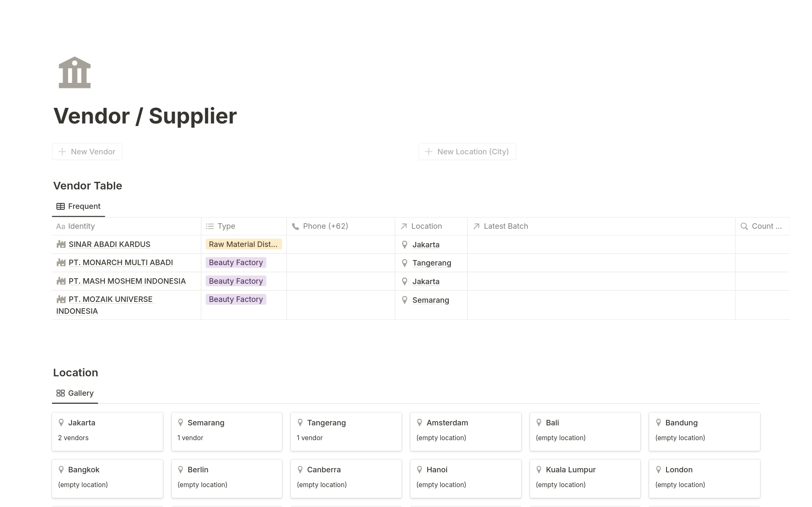Open the Location property header menu
This screenshot has width=812, height=507.
click(426, 226)
